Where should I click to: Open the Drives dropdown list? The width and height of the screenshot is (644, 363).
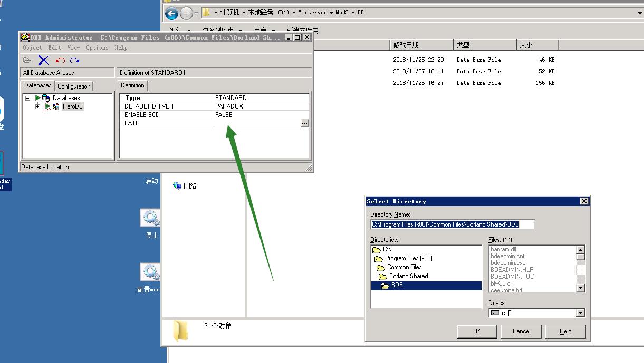580,313
